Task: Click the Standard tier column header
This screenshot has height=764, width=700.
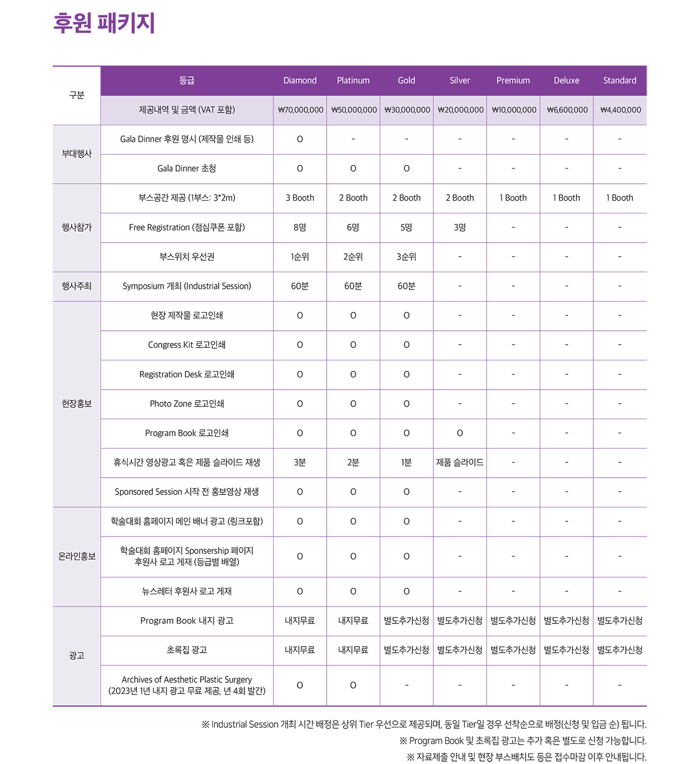Action: [x=619, y=80]
